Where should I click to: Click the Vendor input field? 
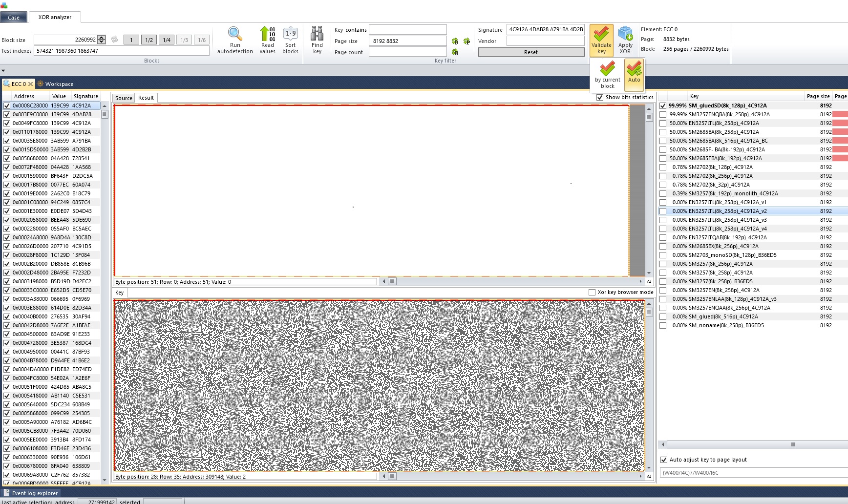tap(545, 41)
